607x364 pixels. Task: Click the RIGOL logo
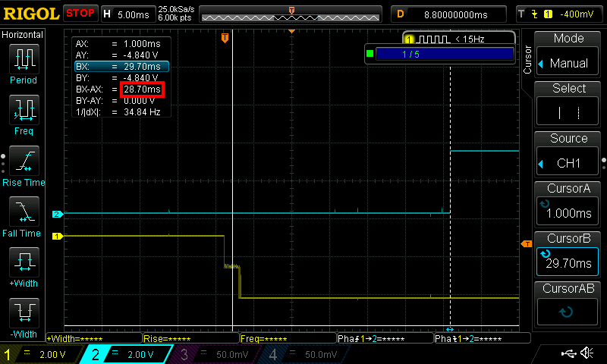[x=31, y=14]
